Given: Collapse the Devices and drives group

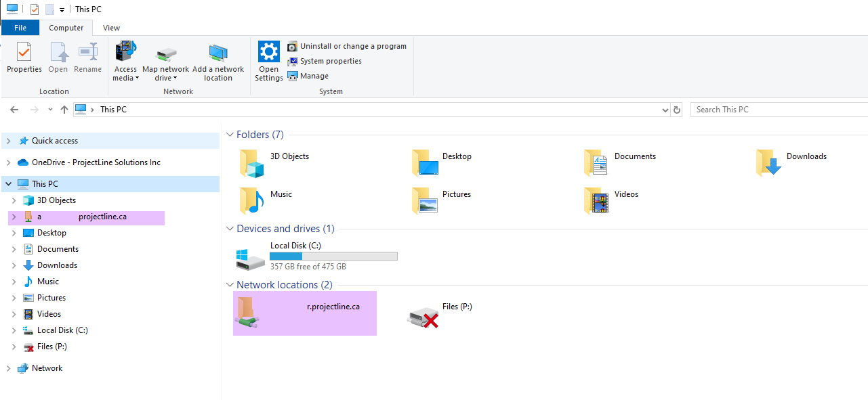Looking at the screenshot, I should pos(230,229).
